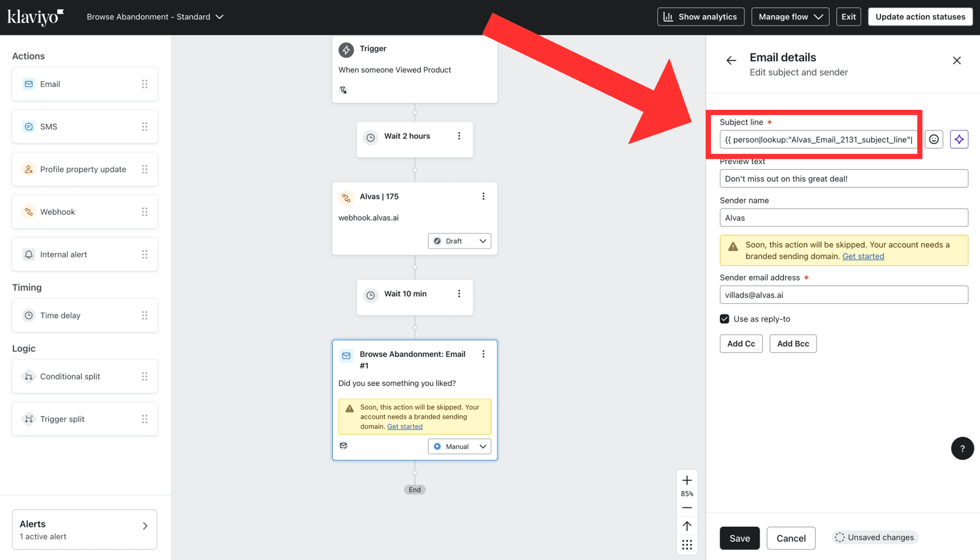Click the Sender name field

(x=843, y=217)
